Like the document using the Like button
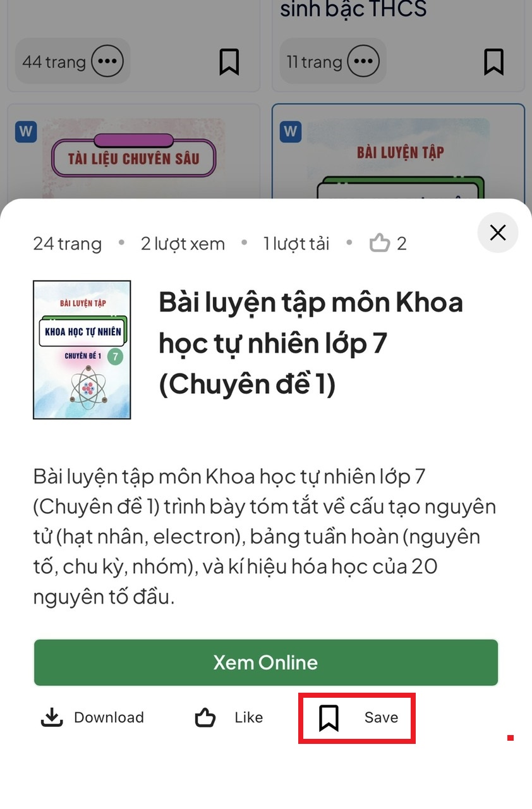532x809 pixels. [x=229, y=717]
